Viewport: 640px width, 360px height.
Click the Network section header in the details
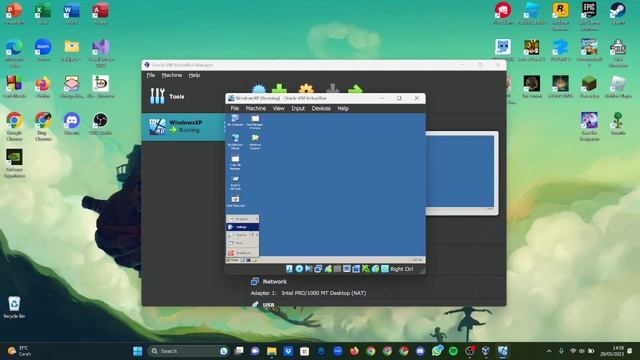click(275, 282)
